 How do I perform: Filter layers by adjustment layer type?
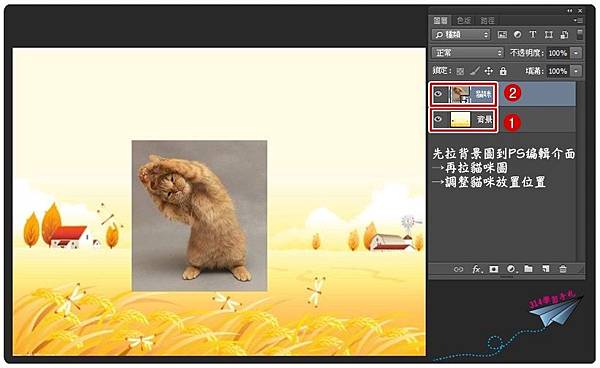(x=517, y=34)
